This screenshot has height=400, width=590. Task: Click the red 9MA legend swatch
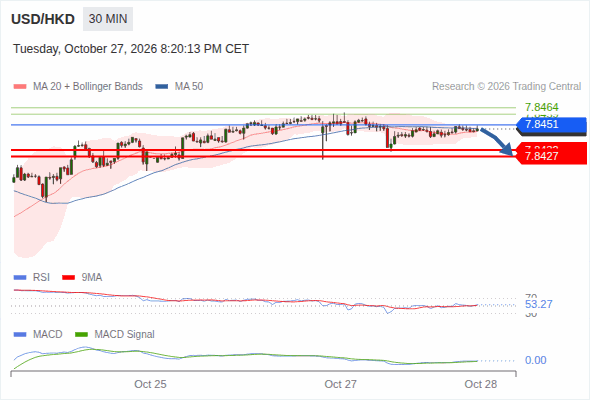[x=68, y=278]
